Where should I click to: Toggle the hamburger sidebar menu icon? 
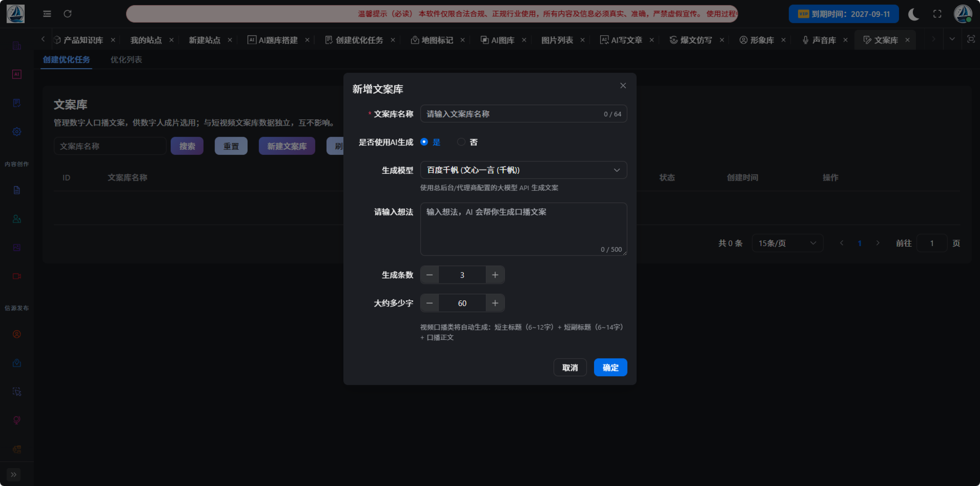tap(47, 14)
